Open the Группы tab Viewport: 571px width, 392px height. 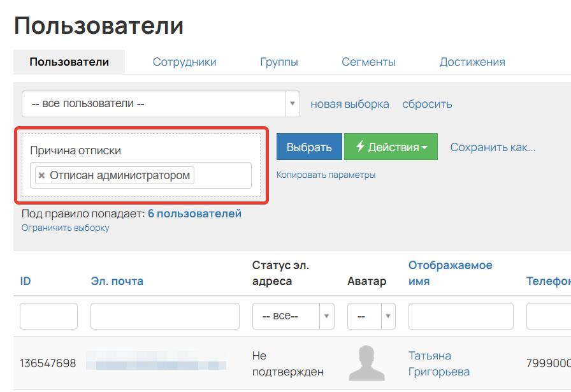279,62
